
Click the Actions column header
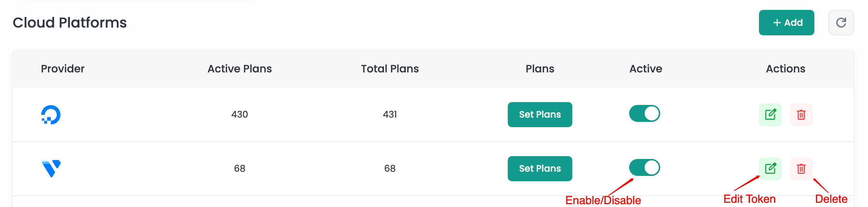[785, 69]
